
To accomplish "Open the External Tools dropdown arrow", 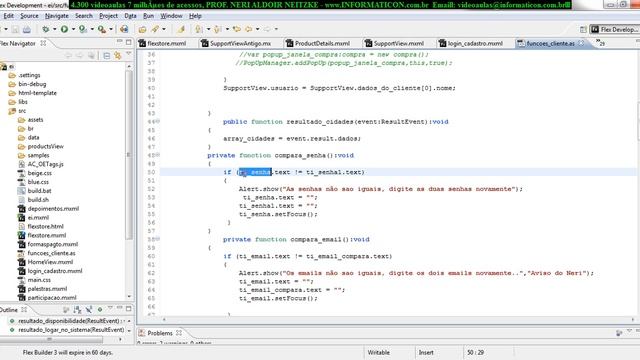I will pos(111,29).
